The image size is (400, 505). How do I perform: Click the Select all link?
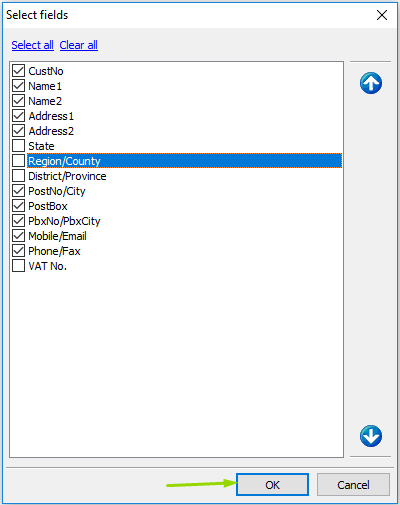(x=33, y=45)
